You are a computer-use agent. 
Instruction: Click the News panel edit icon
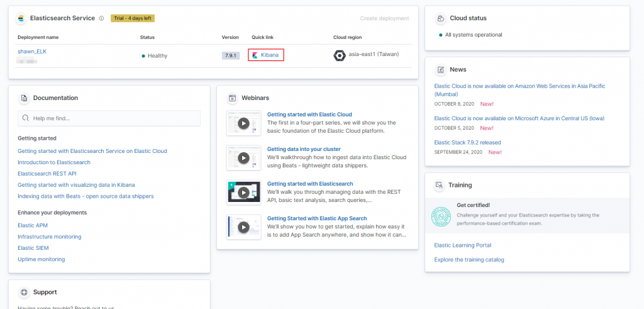441,70
